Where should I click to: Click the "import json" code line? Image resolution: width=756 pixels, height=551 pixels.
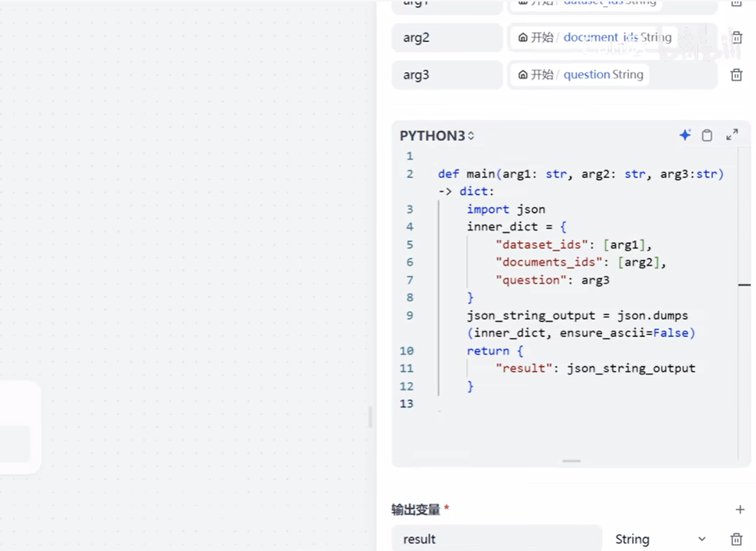pos(506,209)
